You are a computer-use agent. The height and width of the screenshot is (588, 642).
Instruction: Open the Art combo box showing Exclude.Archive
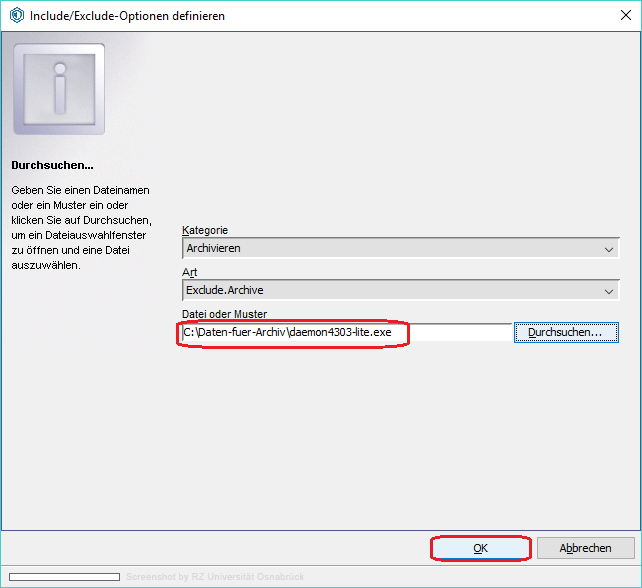[x=390, y=290]
